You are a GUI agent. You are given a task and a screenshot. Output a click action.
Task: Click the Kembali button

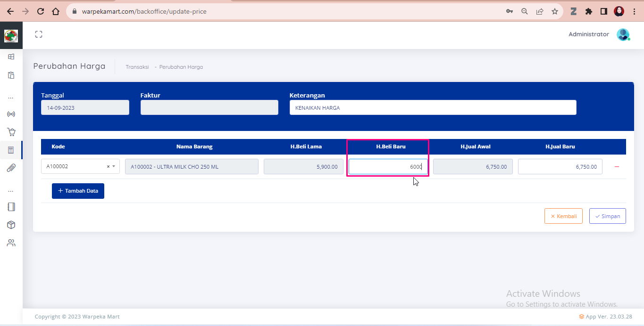click(x=563, y=216)
